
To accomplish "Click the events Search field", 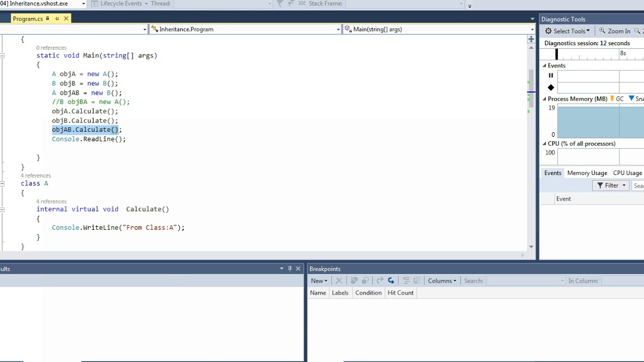I will pos(638,186).
